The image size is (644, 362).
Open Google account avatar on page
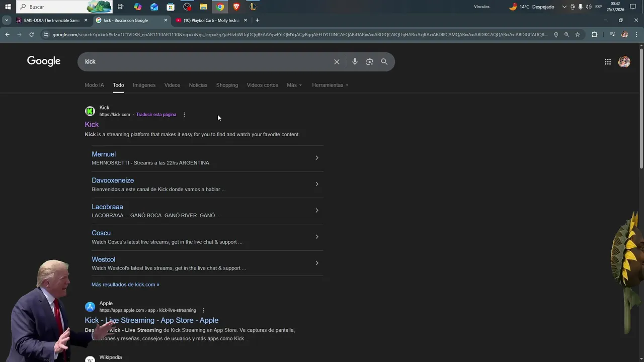click(624, 62)
